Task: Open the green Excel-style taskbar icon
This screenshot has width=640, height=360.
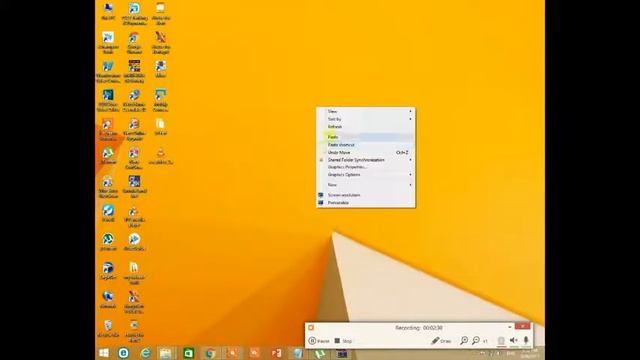Action: click(189, 353)
